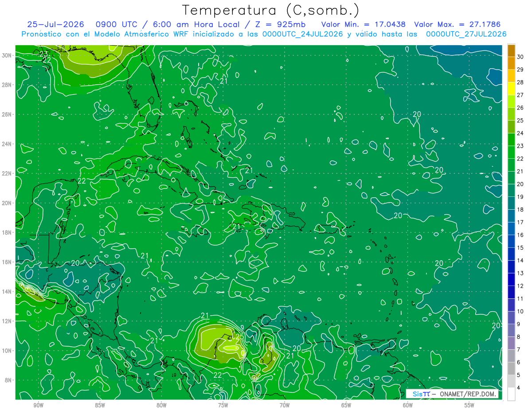Click the colorbar scale label '24'

pyautogui.click(x=520, y=133)
